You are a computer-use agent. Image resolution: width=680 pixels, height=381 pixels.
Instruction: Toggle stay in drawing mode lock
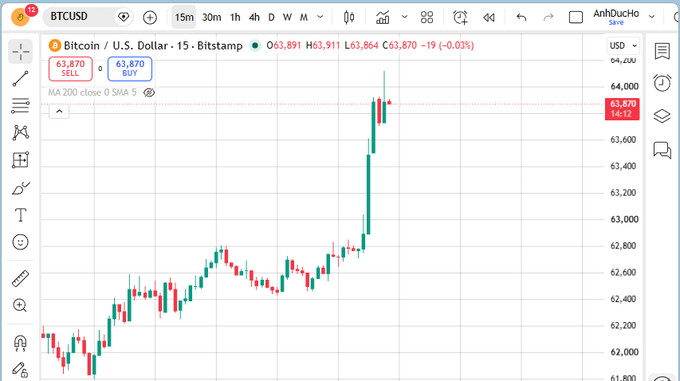point(20,370)
